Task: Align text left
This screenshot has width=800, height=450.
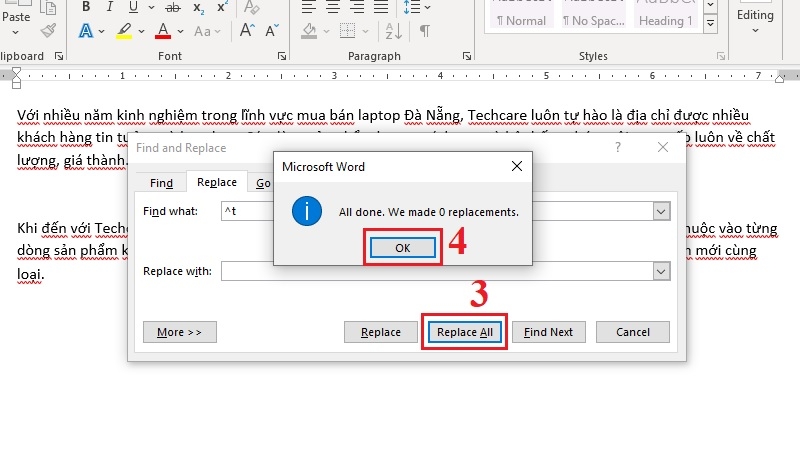Action: point(309,7)
